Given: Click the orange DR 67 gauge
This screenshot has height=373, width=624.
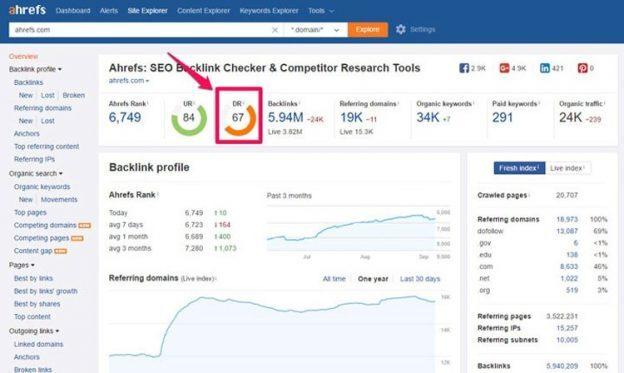Looking at the screenshot, I should [x=239, y=119].
